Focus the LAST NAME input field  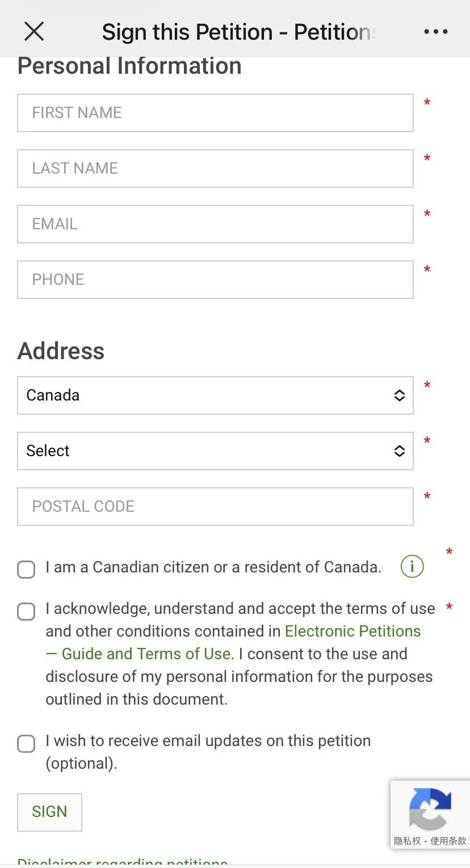tap(215, 168)
